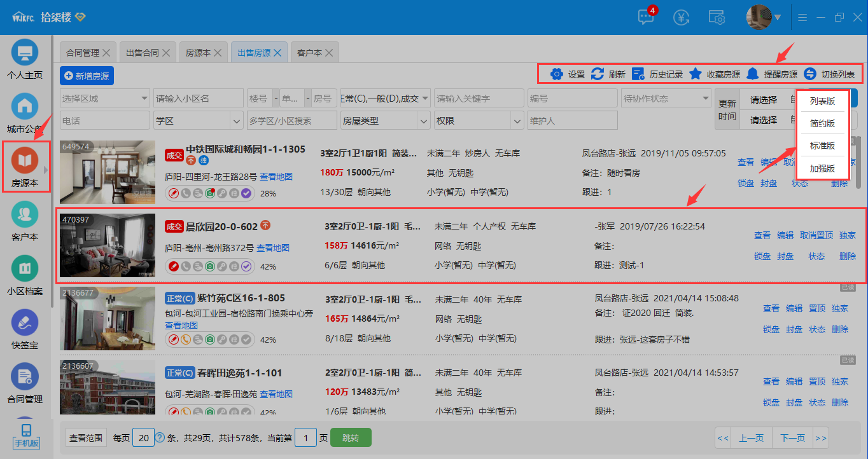
Task: Switch to the 房源本 tab
Action: pyautogui.click(x=198, y=53)
